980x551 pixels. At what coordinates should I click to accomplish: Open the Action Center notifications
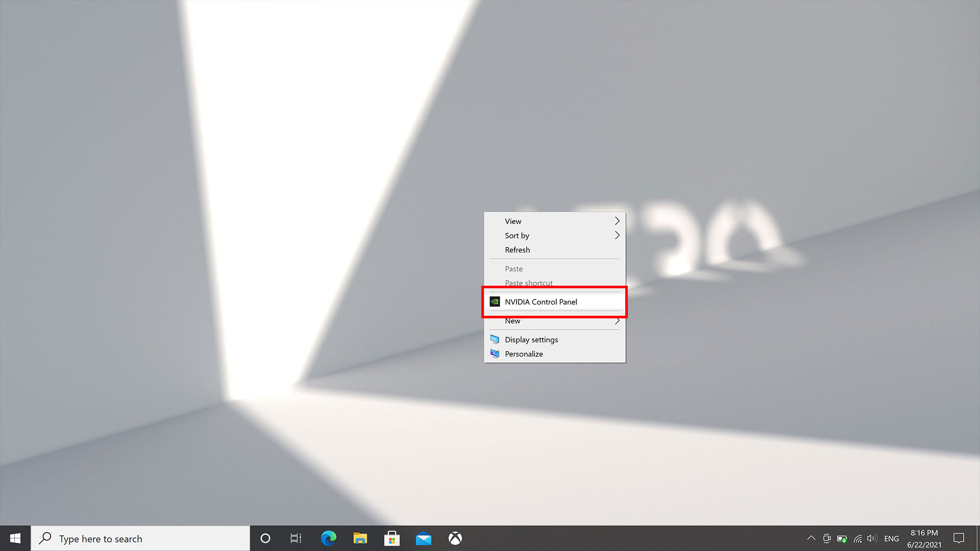click(959, 538)
